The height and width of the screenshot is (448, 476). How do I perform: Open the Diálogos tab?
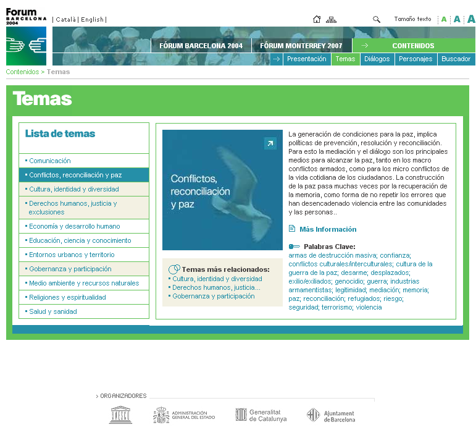377,59
